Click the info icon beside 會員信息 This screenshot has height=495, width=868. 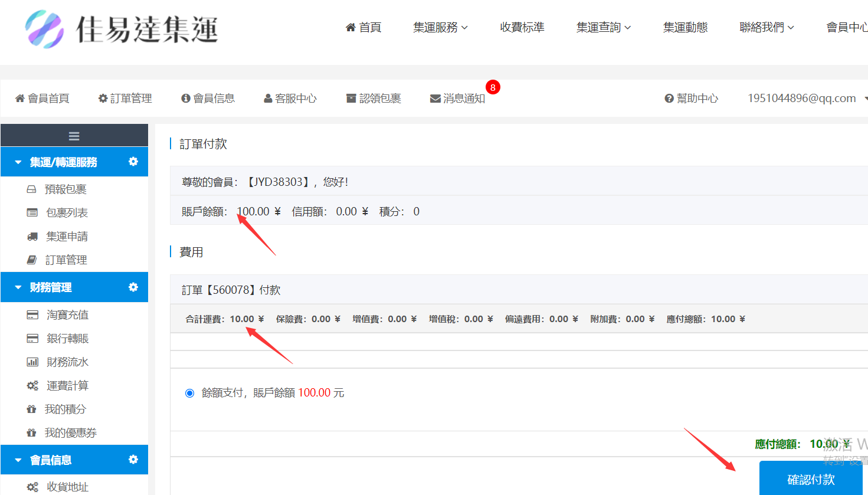[x=186, y=98]
